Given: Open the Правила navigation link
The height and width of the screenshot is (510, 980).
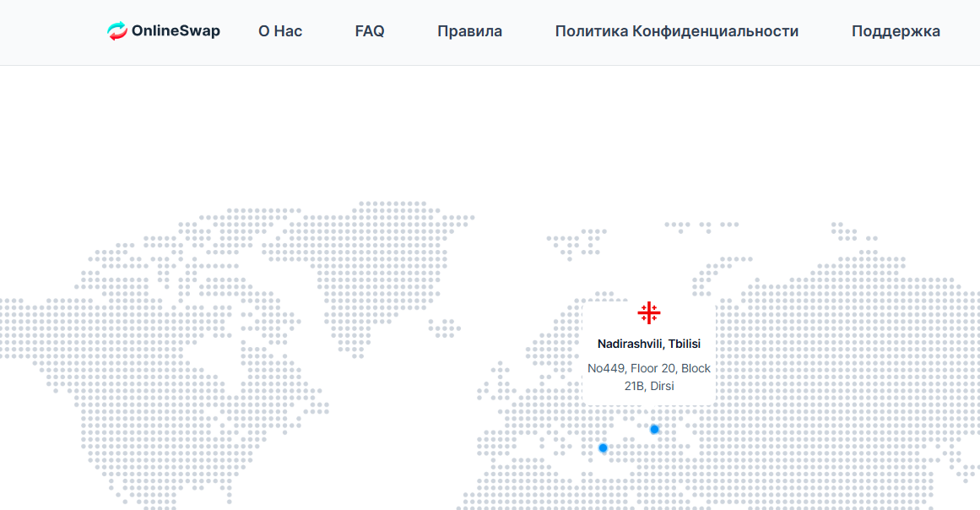Looking at the screenshot, I should point(469,31).
